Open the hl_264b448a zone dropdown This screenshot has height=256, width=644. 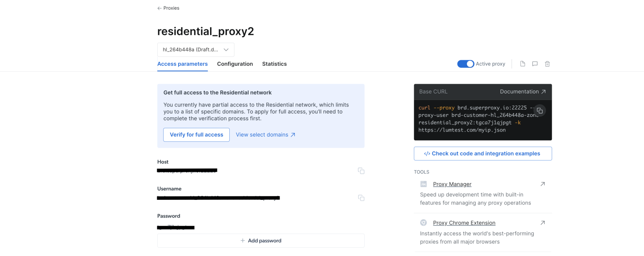[x=195, y=49]
